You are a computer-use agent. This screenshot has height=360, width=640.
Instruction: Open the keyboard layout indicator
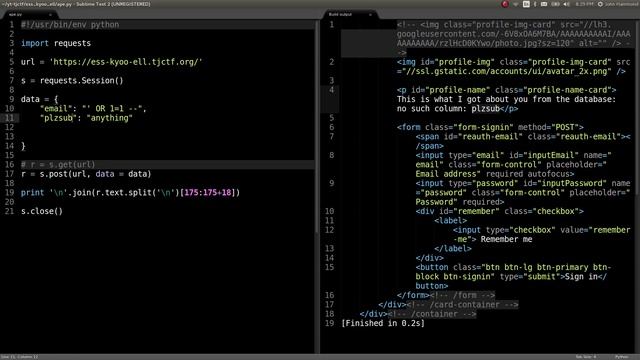click(526, 4)
